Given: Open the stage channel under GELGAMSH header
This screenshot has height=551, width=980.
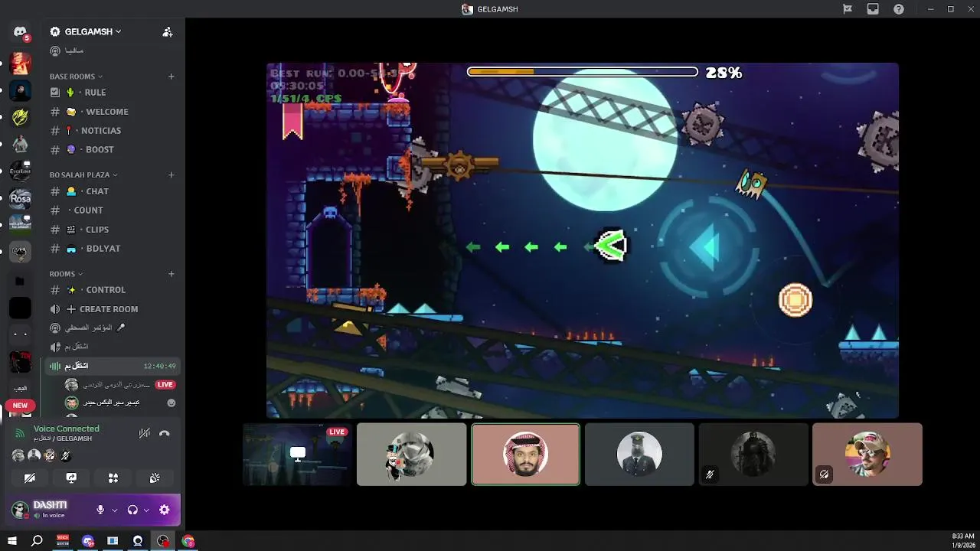Looking at the screenshot, I should click(x=112, y=51).
